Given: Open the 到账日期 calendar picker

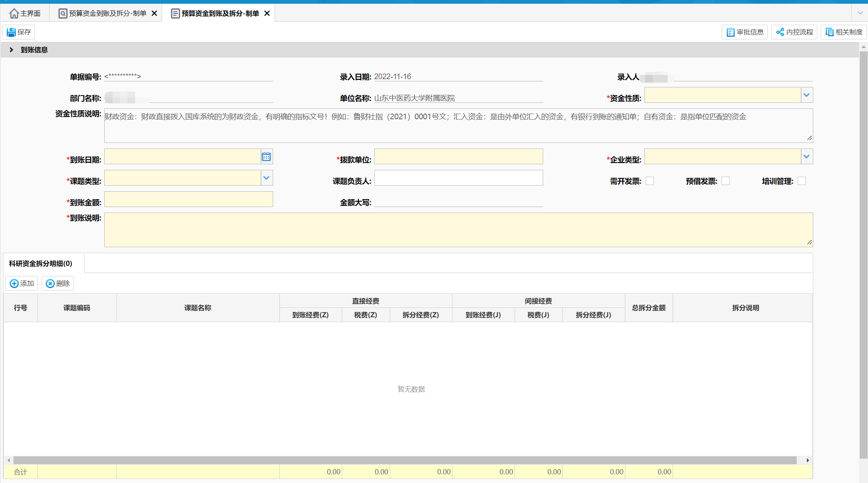Looking at the screenshot, I should (x=266, y=157).
